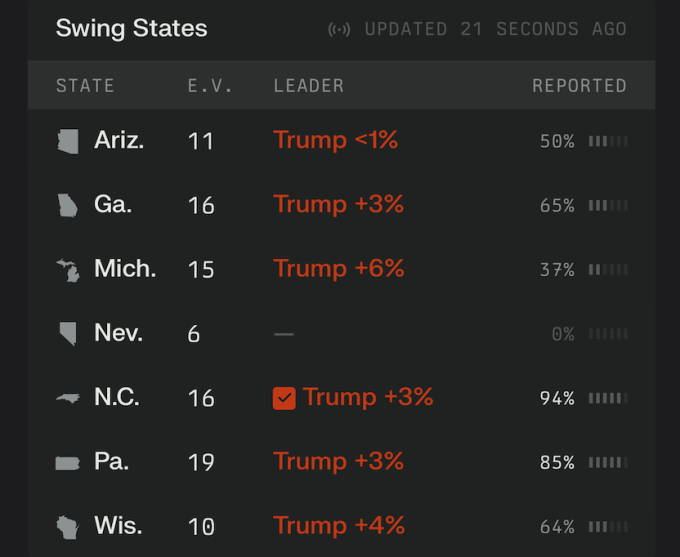Viewport: 680px width, 557px height.
Task: Sort by the STATE column header
Action: 85,86
